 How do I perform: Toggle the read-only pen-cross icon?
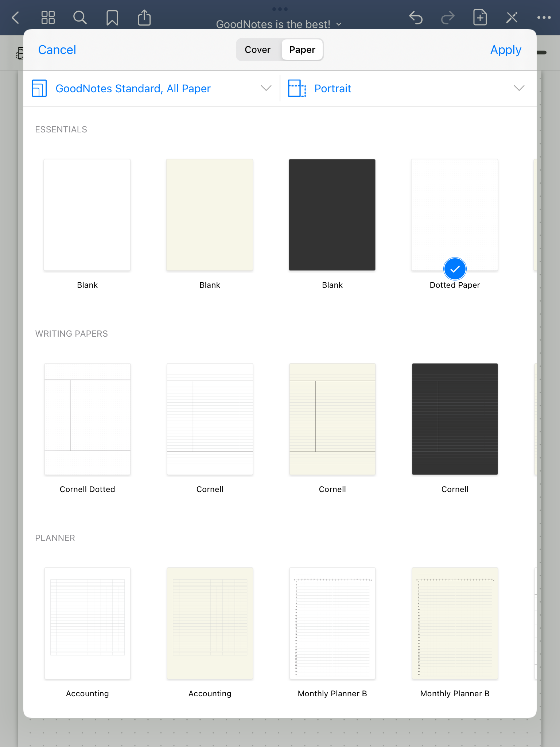coord(512,18)
